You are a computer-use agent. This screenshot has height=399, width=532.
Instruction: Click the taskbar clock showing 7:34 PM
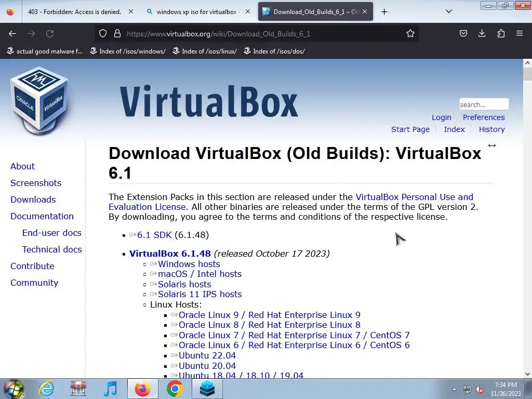(506, 389)
